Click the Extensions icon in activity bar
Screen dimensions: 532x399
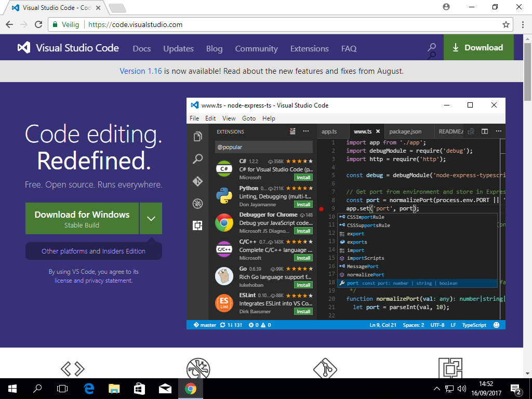click(197, 225)
